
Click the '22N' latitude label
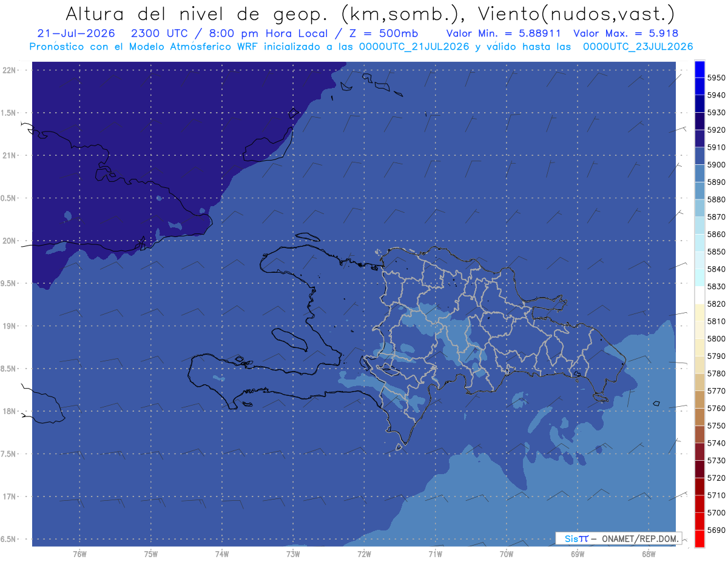click(x=9, y=70)
